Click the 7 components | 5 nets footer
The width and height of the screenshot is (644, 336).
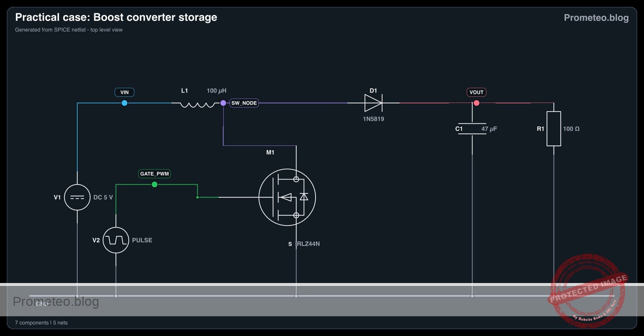[x=41, y=323]
